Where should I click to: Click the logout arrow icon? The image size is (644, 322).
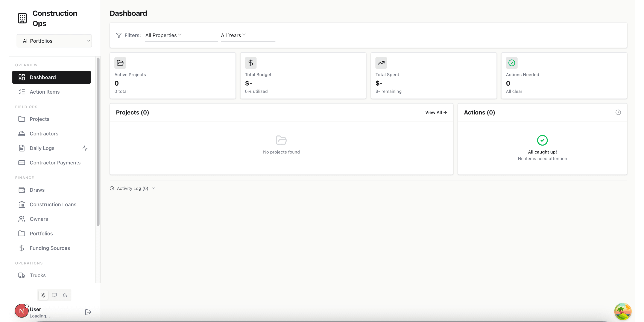[x=88, y=312]
